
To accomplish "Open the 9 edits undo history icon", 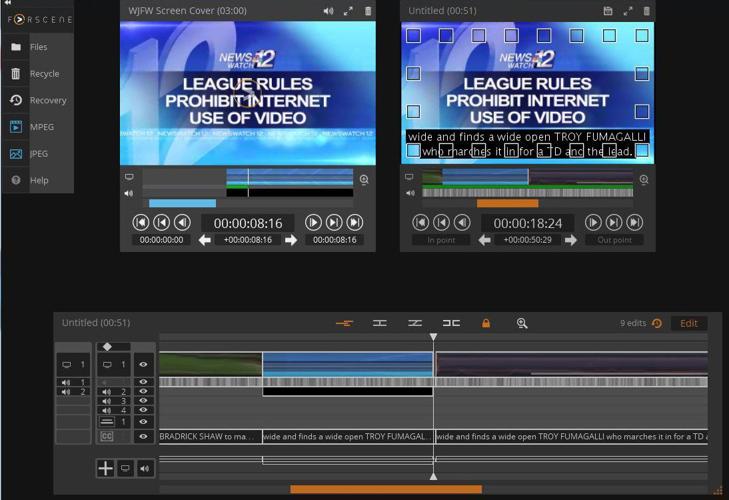I will point(657,323).
